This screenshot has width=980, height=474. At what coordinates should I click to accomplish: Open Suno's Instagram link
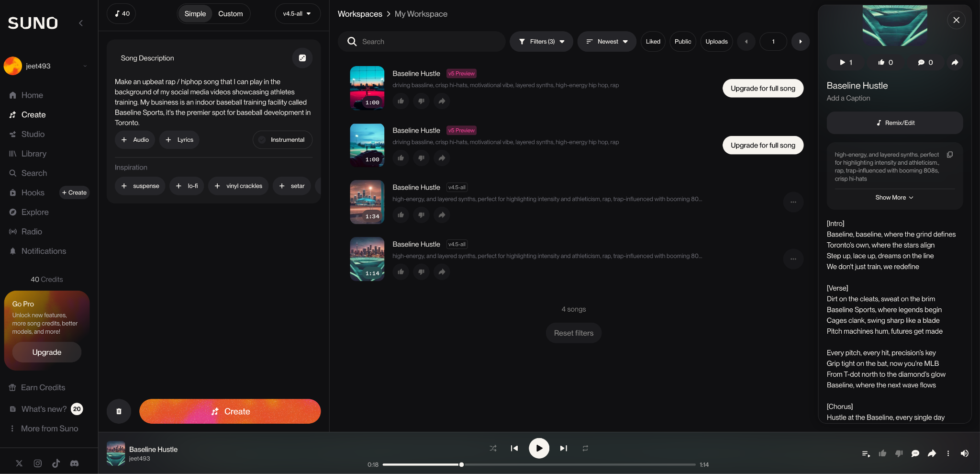click(38, 463)
